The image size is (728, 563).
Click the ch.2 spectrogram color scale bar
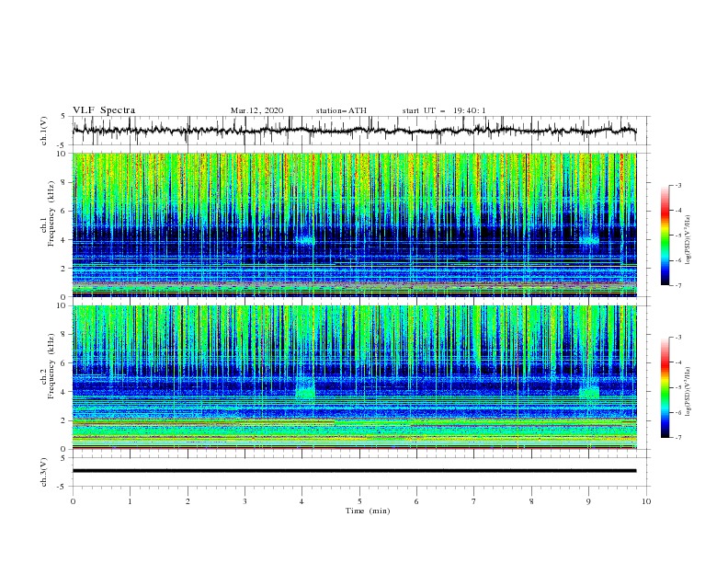tap(665, 387)
